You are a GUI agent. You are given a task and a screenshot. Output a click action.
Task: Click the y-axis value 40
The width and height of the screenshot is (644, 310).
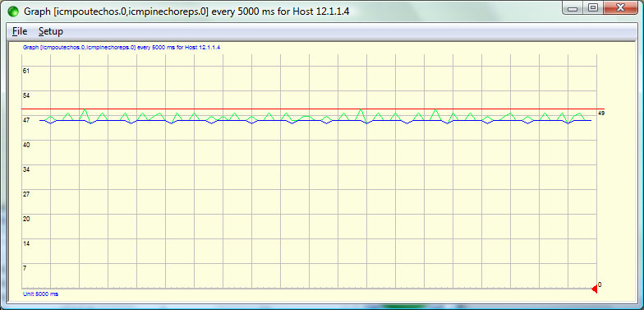(26, 145)
